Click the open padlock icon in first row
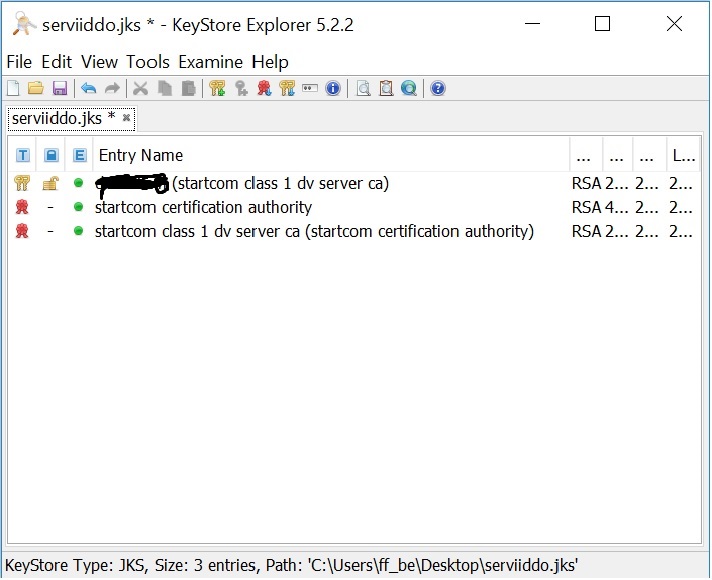The image size is (712, 580). pyautogui.click(x=50, y=183)
